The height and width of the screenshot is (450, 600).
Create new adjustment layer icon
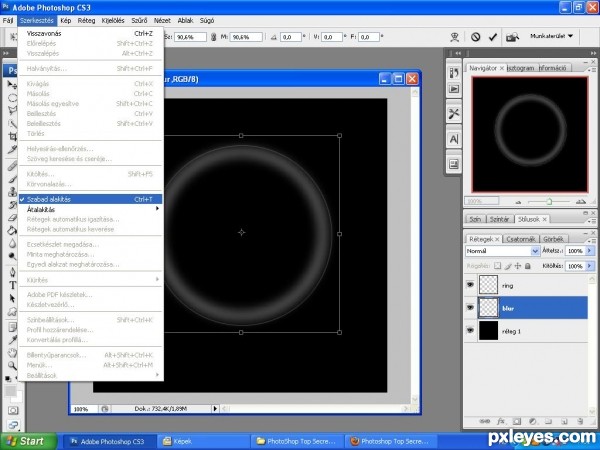point(532,421)
